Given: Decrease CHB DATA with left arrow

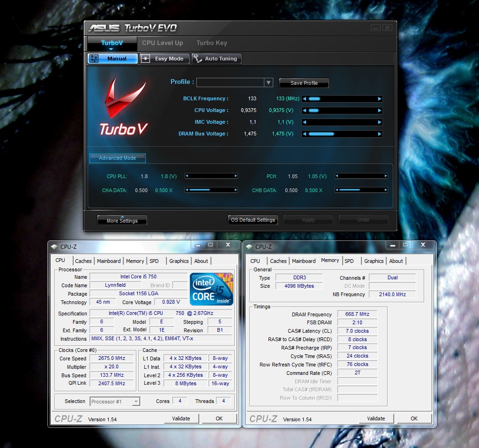Looking at the screenshot, I should 337,190.
